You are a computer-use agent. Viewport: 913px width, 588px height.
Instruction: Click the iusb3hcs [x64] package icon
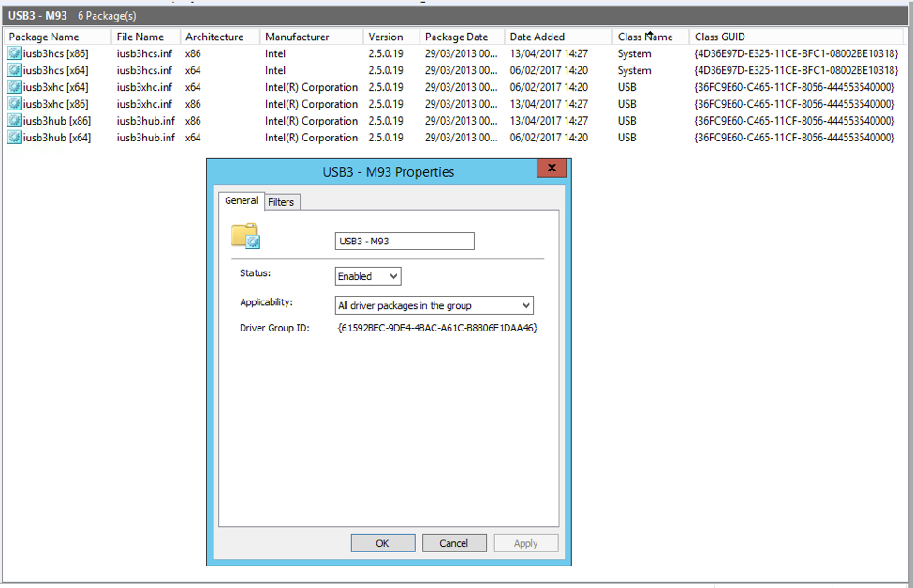click(14, 70)
